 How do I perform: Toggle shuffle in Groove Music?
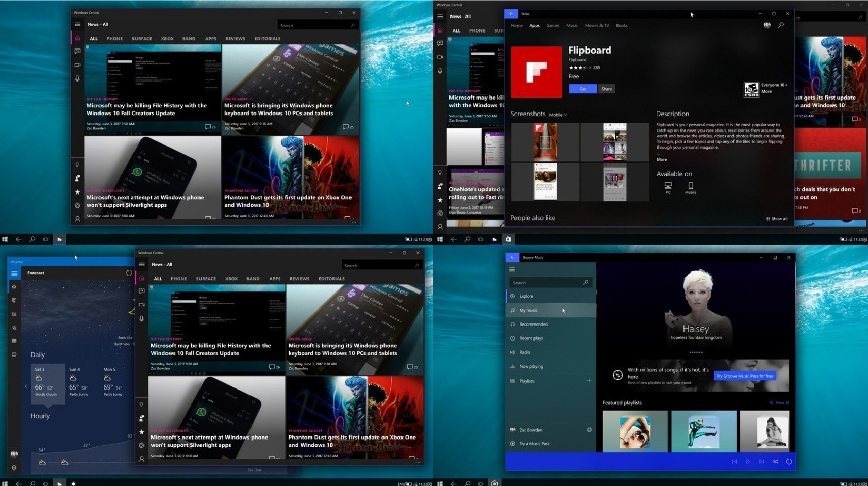[x=775, y=462]
